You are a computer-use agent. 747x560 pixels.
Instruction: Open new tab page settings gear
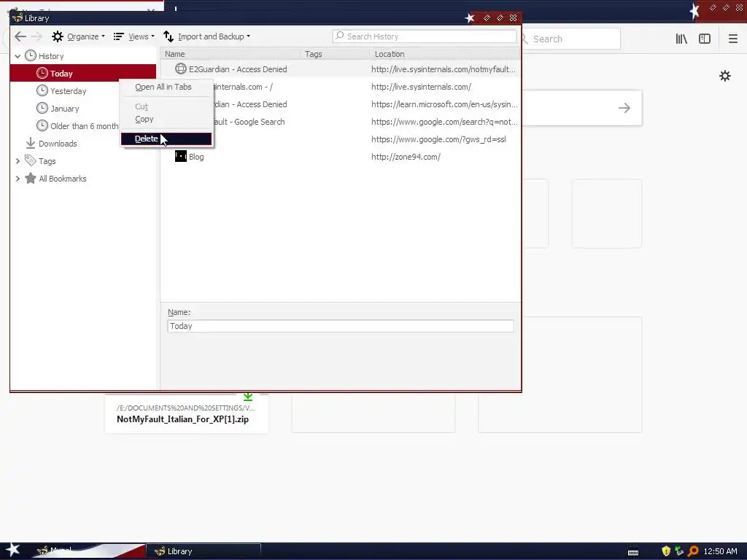point(725,76)
